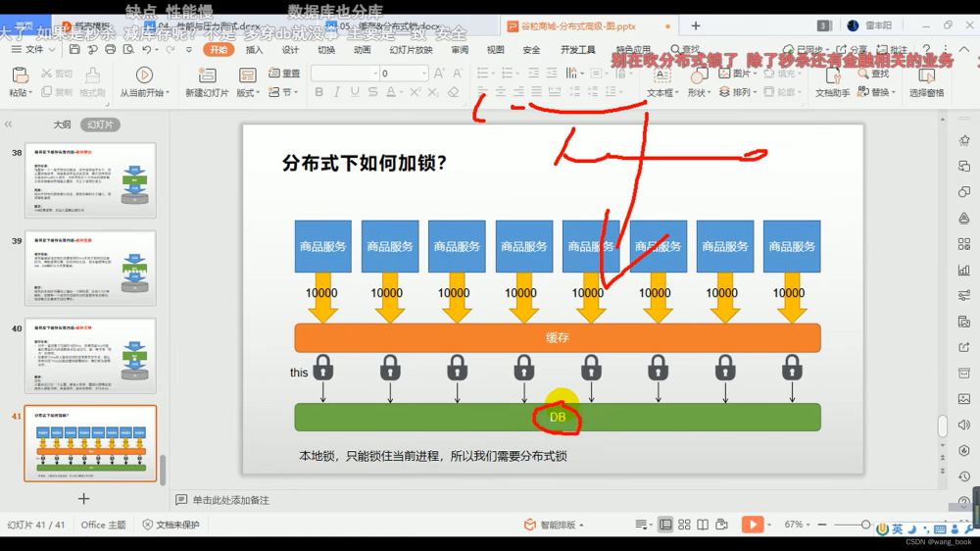Open the Shapes (形状) gallery
Screen dimensions: 980x551
tap(700, 81)
